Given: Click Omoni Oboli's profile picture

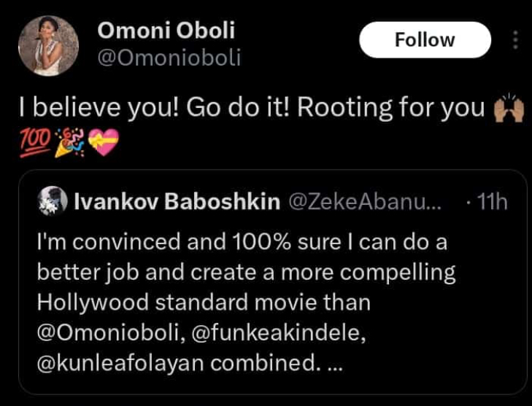Looking at the screenshot, I should click(x=48, y=46).
